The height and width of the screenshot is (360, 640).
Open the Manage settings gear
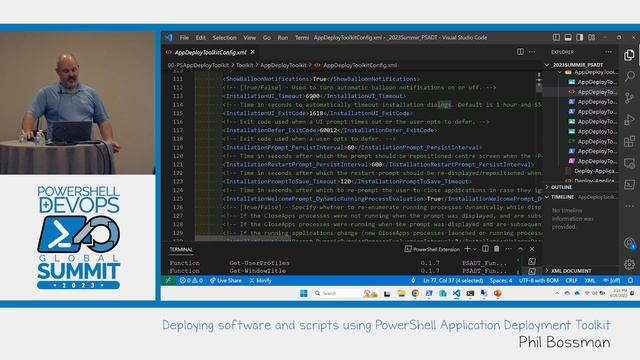click(629, 264)
